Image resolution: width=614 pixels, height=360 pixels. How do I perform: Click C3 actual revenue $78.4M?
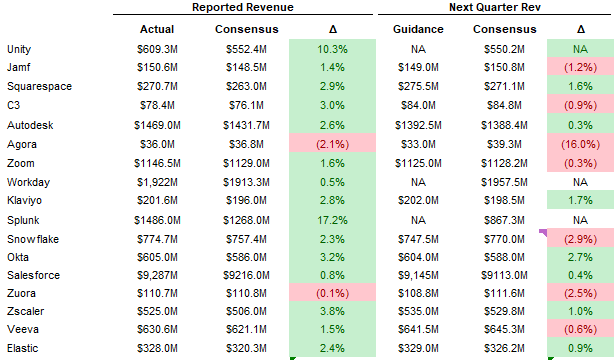(x=157, y=105)
